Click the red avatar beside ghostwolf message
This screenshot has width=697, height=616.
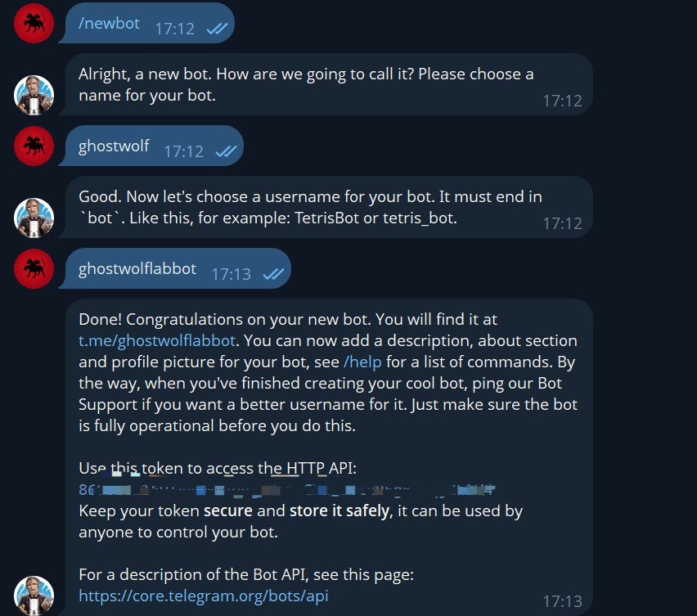[x=34, y=146]
